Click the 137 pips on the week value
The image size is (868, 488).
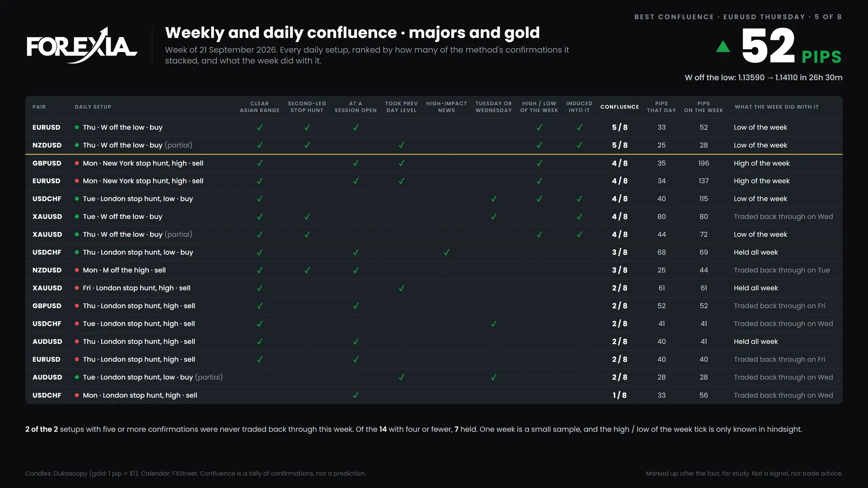[703, 181]
